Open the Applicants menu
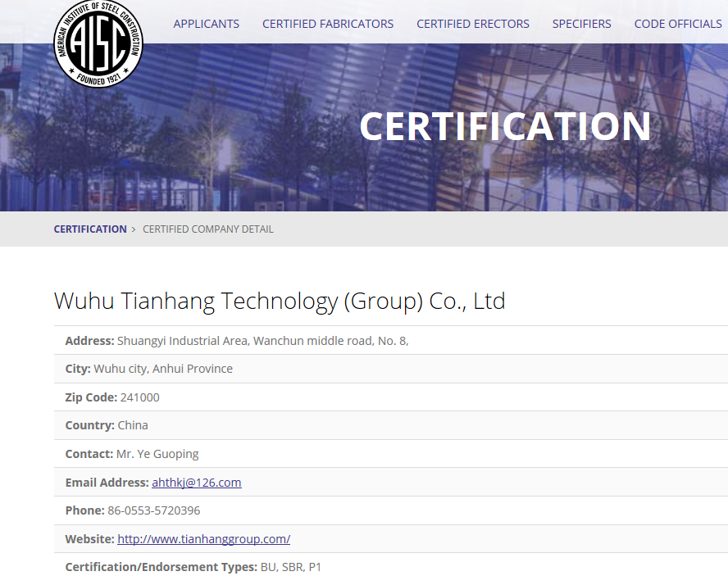This screenshot has width=728, height=576. (x=206, y=24)
